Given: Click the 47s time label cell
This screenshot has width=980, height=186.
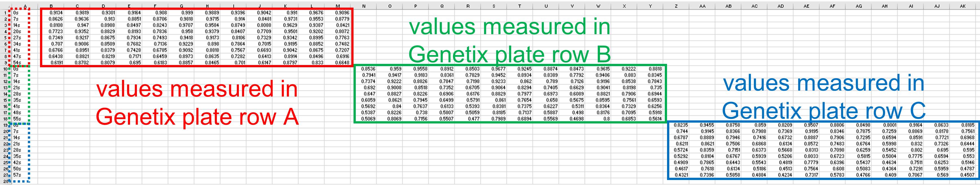Looking at the screenshot, I should pyautogui.click(x=25, y=56).
